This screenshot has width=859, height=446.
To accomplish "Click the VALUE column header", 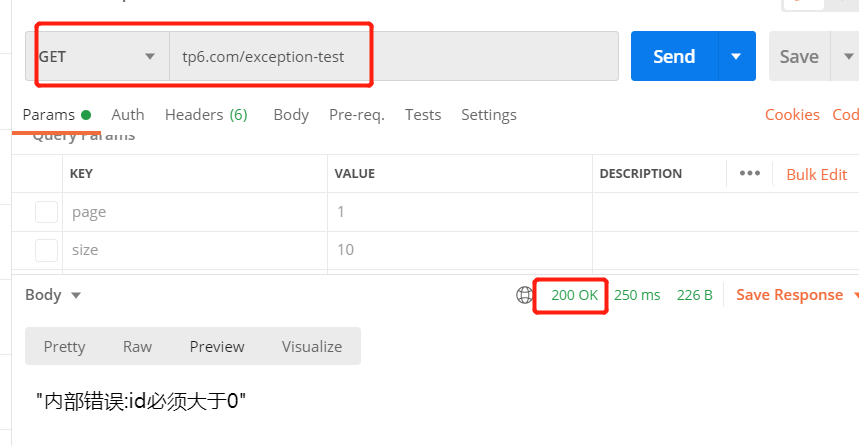I will coord(354,174).
